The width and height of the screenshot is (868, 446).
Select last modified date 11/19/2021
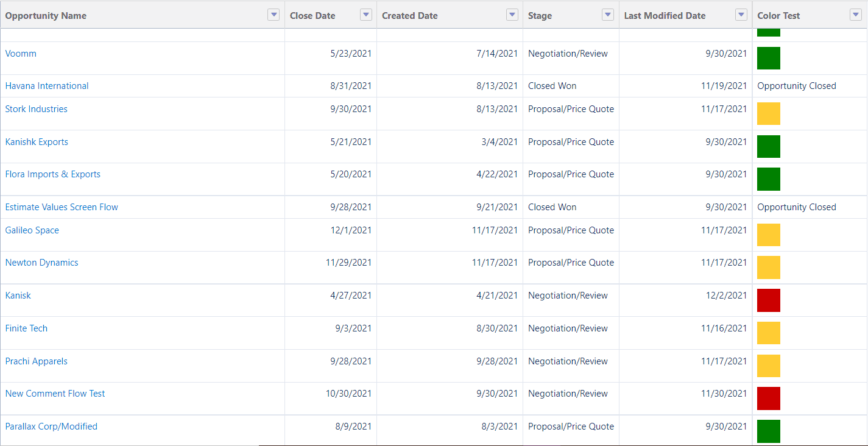724,86
